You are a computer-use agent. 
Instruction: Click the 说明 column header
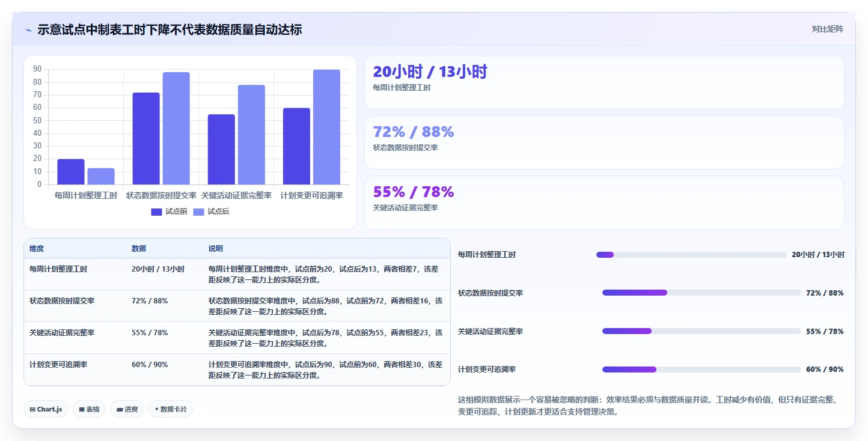216,249
